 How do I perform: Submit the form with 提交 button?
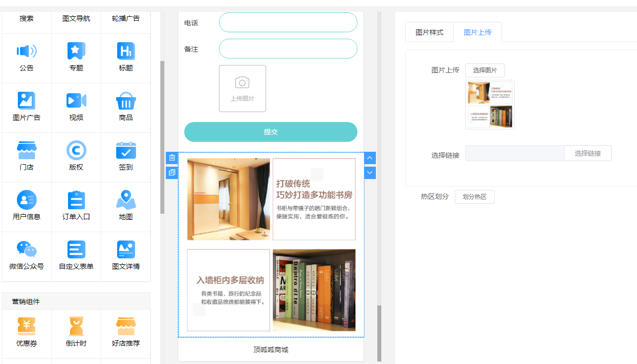[x=271, y=132]
